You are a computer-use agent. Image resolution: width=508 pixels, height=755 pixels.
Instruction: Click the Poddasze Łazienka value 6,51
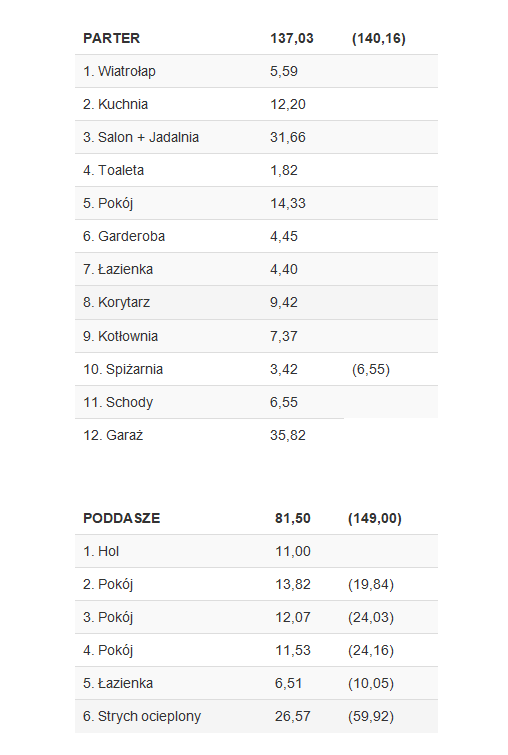tap(288, 683)
